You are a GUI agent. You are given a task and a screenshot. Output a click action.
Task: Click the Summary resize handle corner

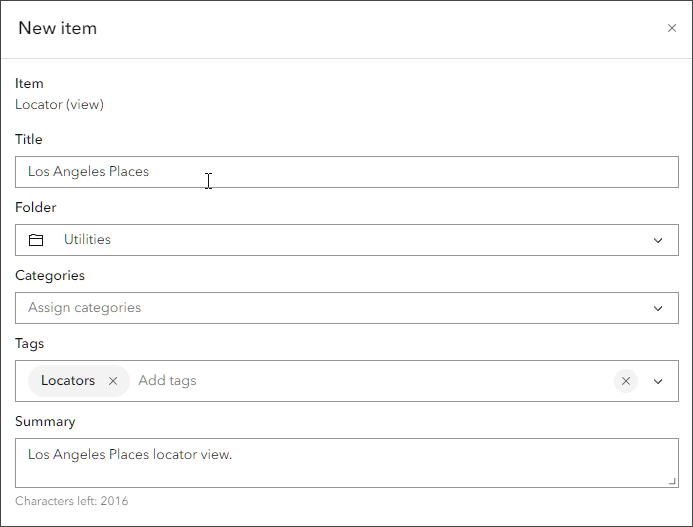pyautogui.click(x=672, y=481)
